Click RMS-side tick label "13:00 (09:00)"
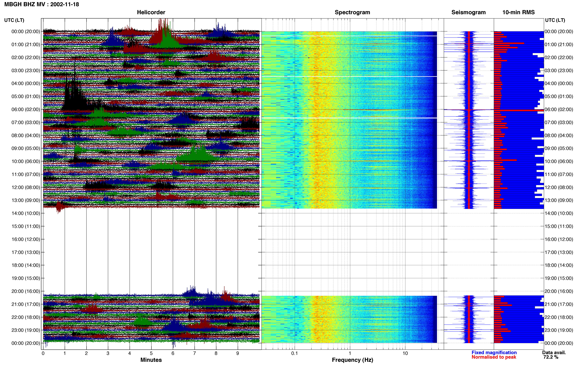Screen dimensions: 588x368 pos(559,200)
